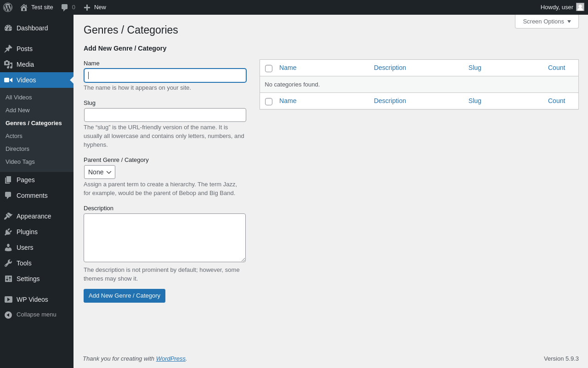Open the Posts menu item

tap(37, 49)
